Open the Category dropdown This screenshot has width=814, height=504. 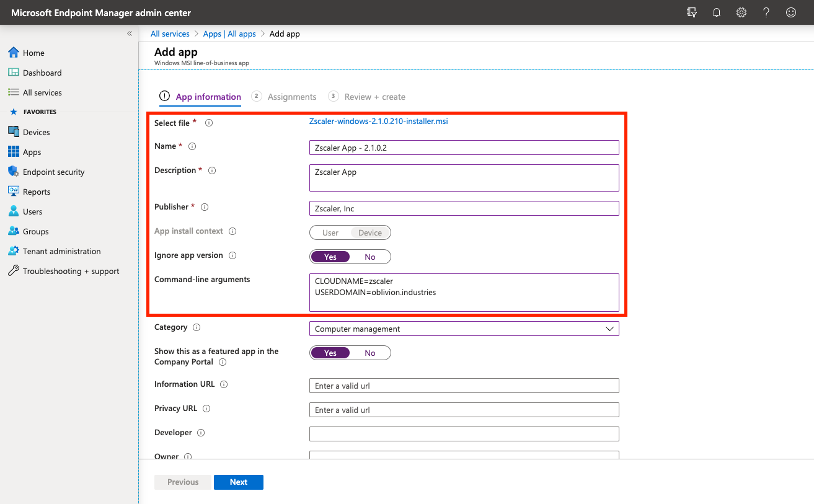(x=464, y=329)
